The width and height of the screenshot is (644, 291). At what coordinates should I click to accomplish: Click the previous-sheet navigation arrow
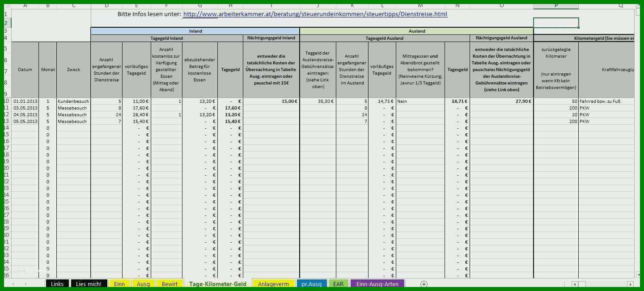pyautogui.click(x=13, y=284)
